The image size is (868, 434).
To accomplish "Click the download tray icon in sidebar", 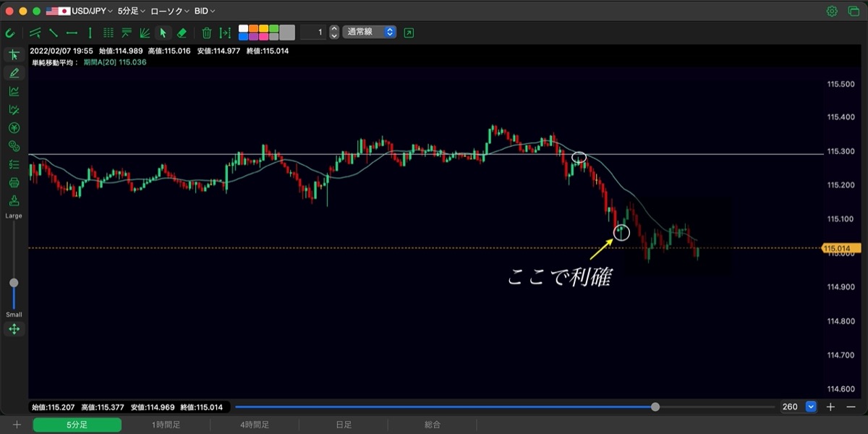I will (x=14, y=200).
